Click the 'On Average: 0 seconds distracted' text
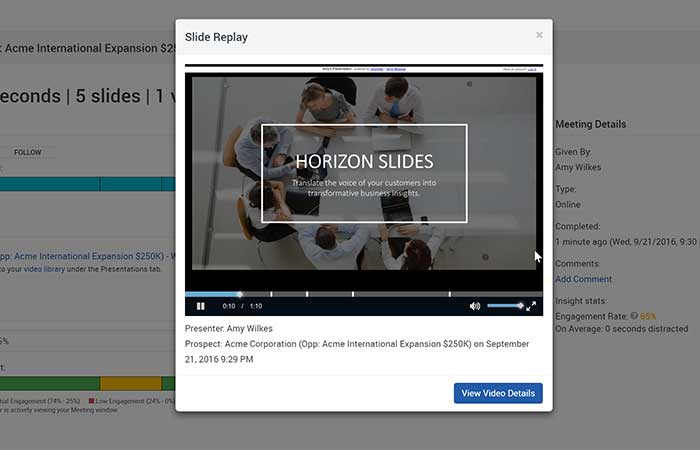The image size is (700, 450). 621,329
